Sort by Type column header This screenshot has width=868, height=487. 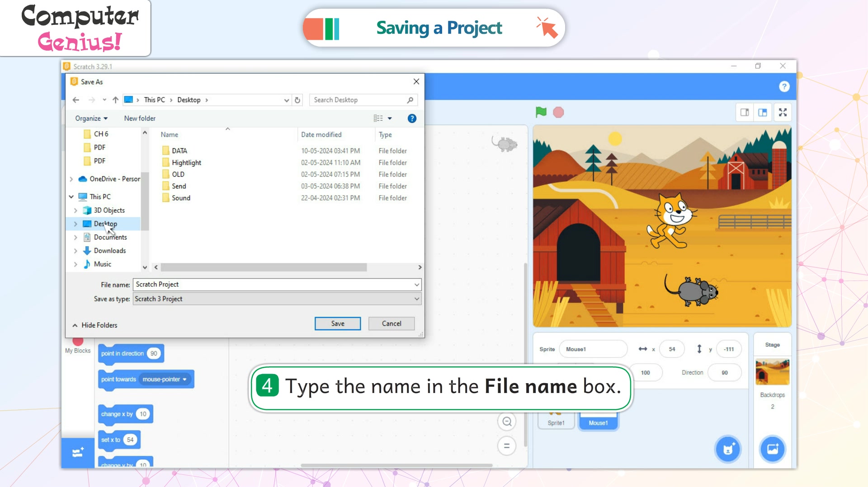(x=385, y=135)
